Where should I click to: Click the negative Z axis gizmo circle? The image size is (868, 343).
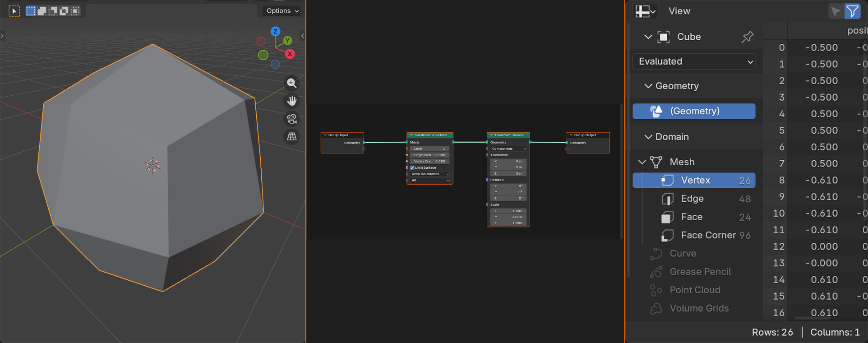click(x=275, y=64)
